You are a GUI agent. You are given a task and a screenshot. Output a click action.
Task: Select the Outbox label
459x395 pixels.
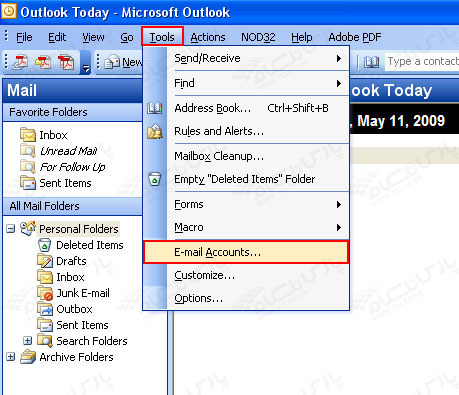click(74, 309)
